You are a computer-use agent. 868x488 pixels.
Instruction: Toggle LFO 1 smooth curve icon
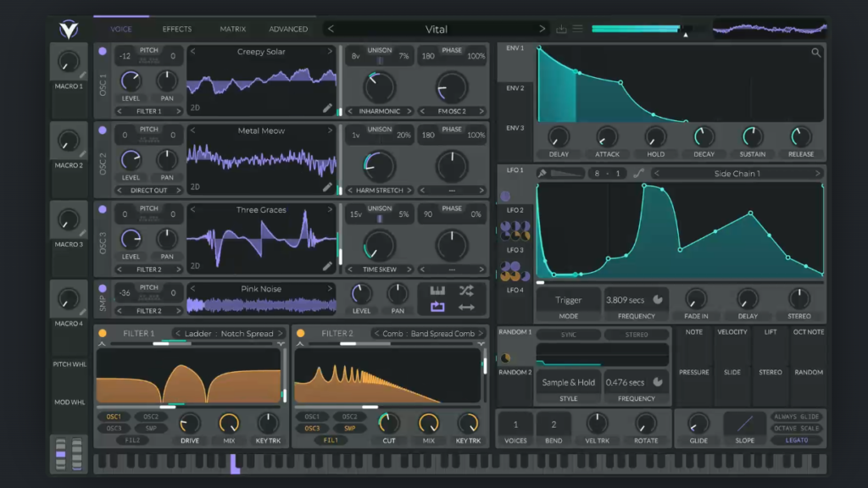coord(638,173)
